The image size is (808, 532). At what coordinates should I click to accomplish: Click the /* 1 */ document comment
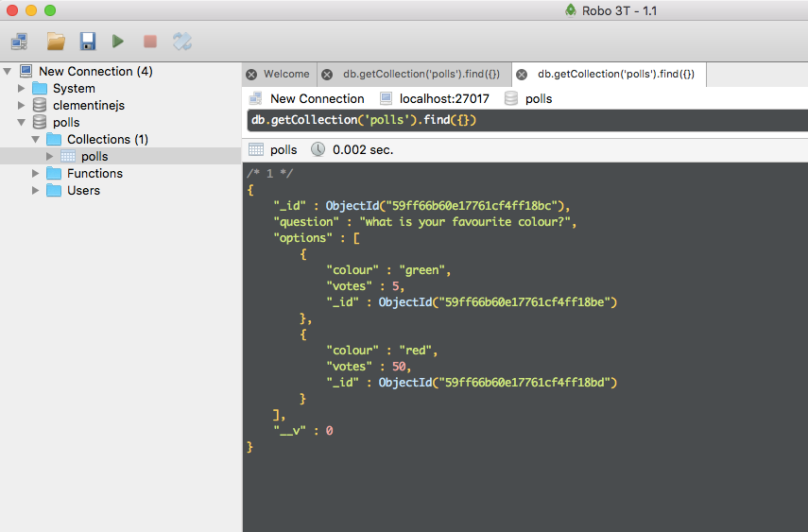click(269, 173)
